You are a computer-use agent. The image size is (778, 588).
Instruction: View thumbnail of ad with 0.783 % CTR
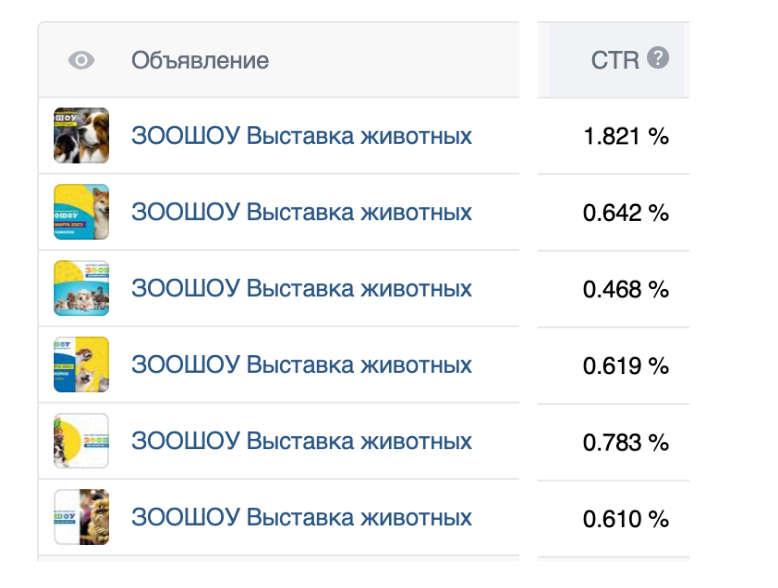click(x=81, y=441)
